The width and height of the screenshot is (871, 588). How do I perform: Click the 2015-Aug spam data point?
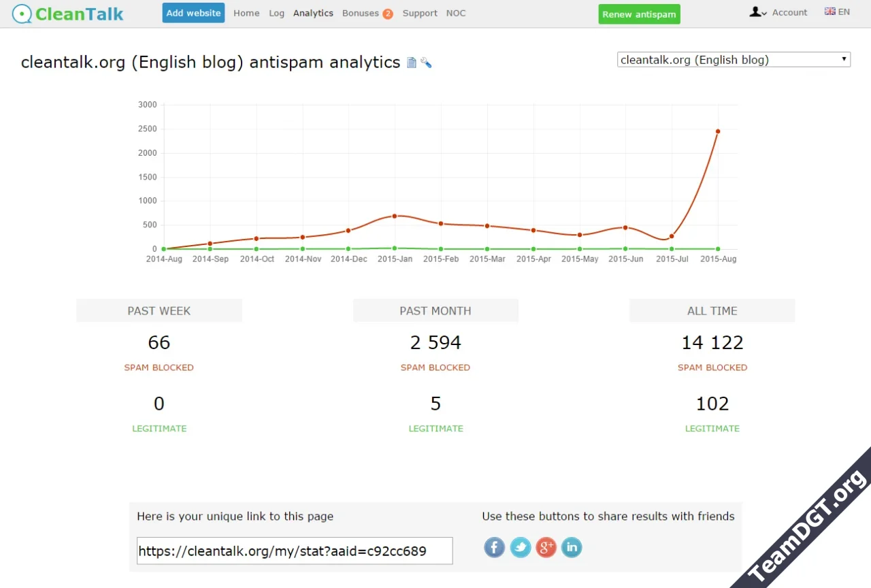(718, 131)
